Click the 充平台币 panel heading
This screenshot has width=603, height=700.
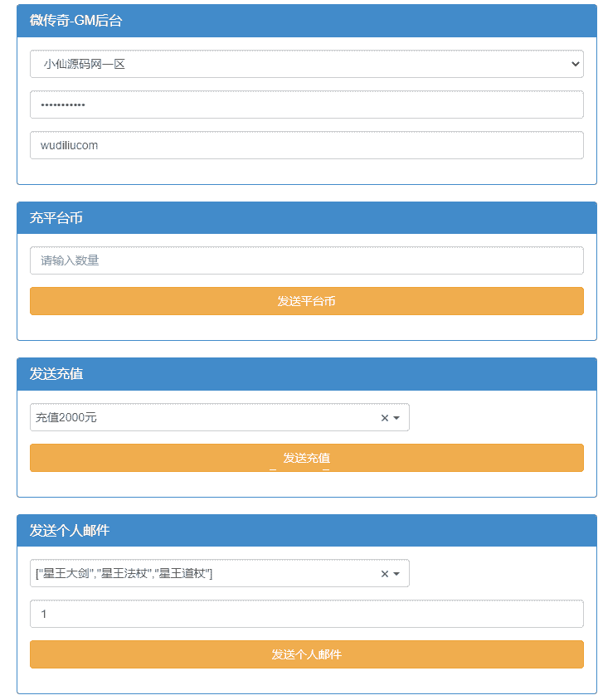(x=307, y=218)
